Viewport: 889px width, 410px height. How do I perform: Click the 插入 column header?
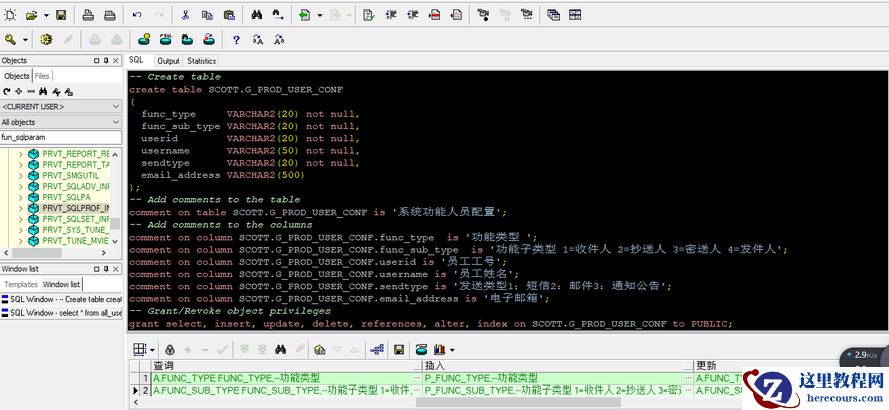pos(558,366)
